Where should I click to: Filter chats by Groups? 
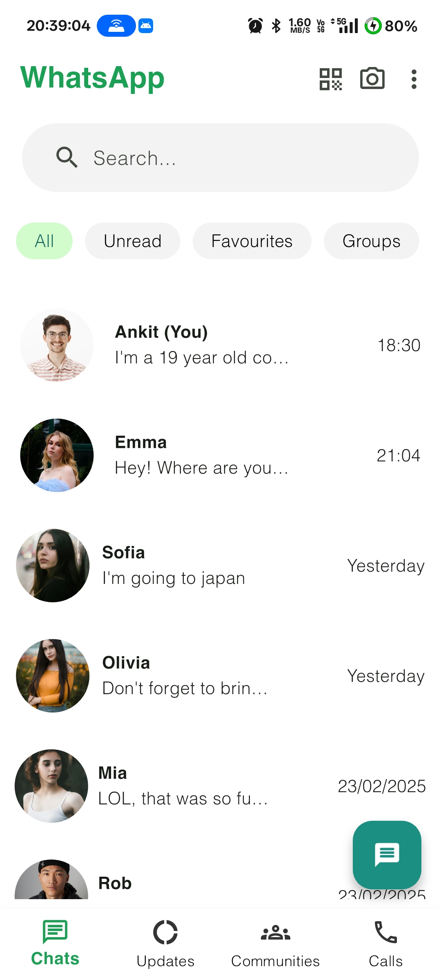coord(371,241)
